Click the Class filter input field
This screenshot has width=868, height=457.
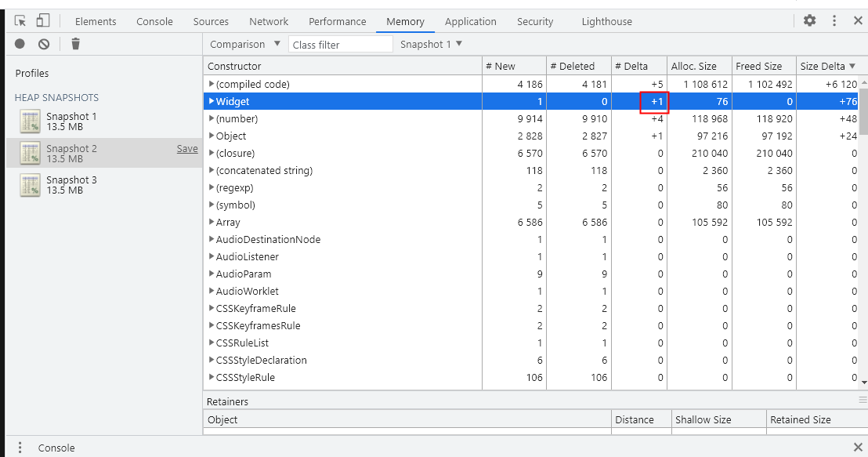pyautogui.click(x=341, y=45)
